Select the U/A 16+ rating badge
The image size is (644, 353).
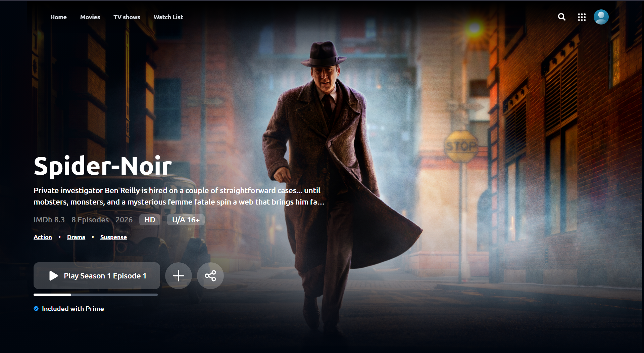coord(186,220)
